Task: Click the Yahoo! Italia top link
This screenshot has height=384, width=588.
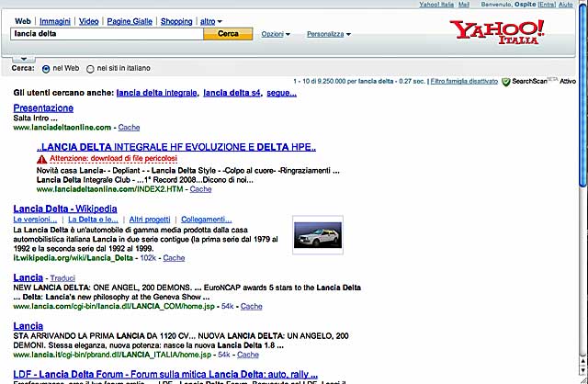Action: tap(436, 5)
